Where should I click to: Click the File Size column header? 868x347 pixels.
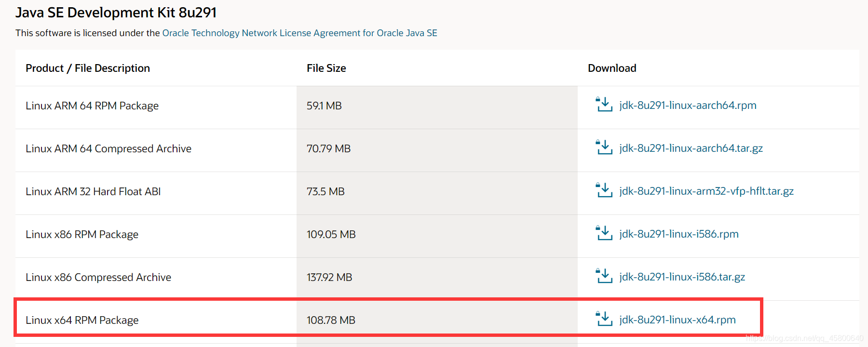tap(326, 68)
